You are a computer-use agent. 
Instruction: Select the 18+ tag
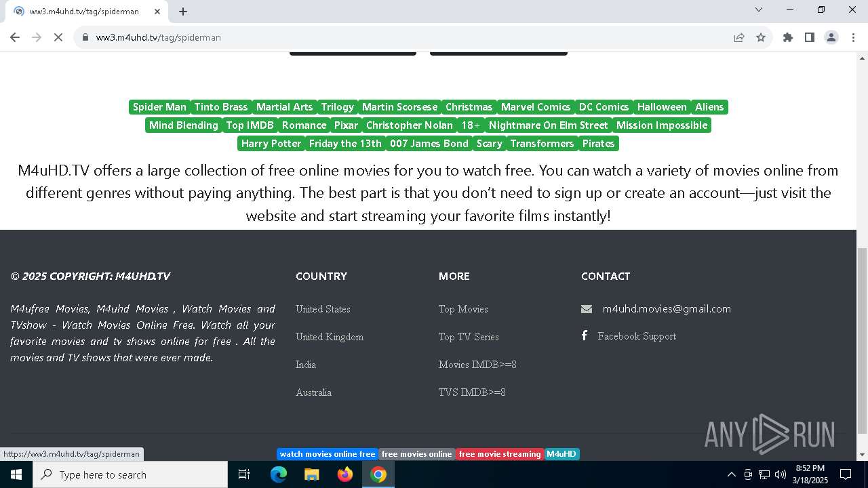(x=471, y=125)
